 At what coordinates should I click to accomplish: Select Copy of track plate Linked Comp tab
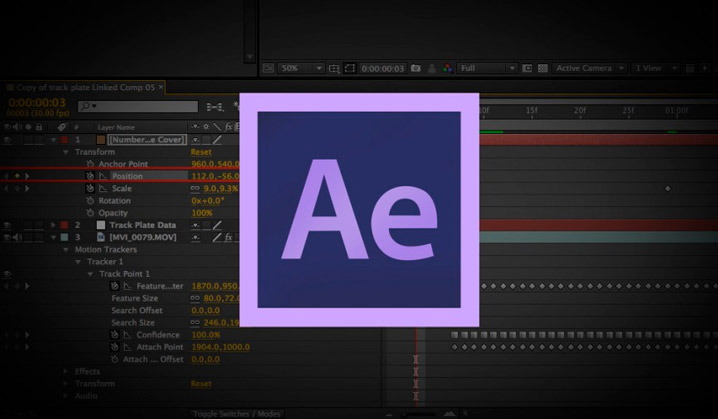coord(86,87)
